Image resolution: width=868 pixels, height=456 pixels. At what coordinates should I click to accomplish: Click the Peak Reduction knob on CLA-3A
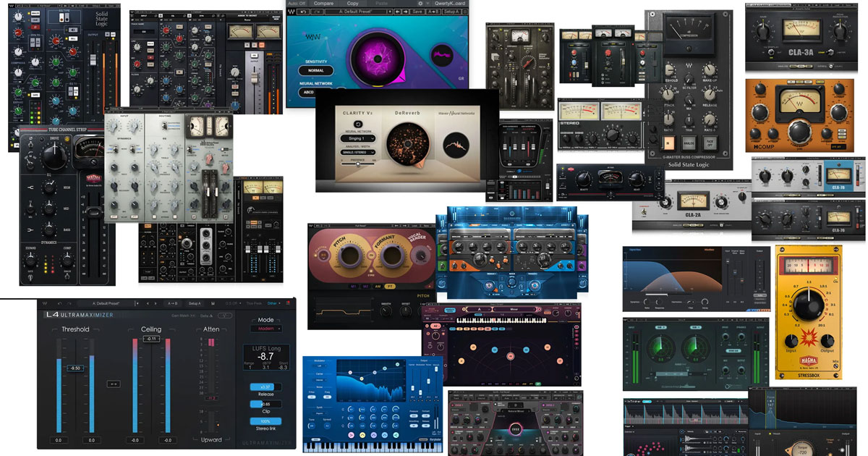[x=840, y=32]
